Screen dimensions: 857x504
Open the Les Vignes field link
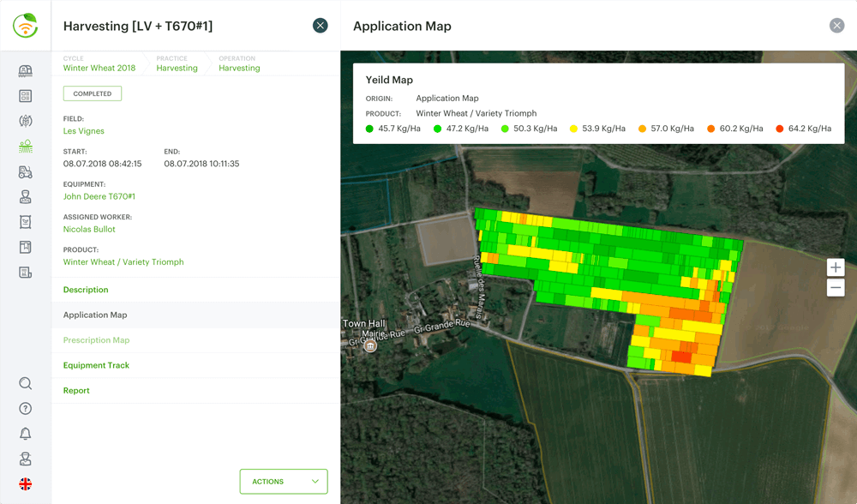coord(84,131)
